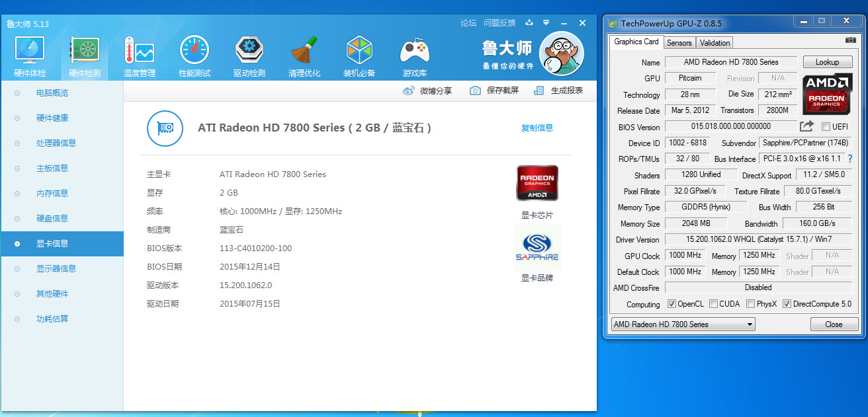Click 驱动版本 value 15.200.1062.0
This screenshot has width=868, height=417.
(245, 285)
